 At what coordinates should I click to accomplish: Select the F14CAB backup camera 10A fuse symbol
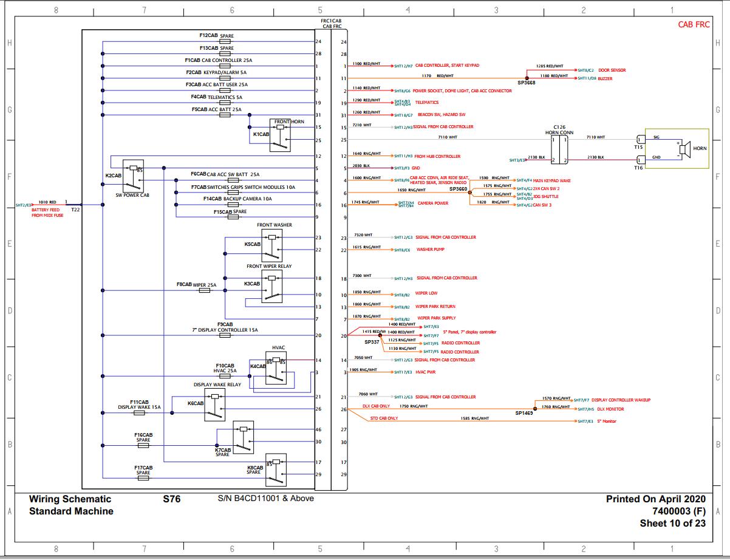tap(232, 205)
